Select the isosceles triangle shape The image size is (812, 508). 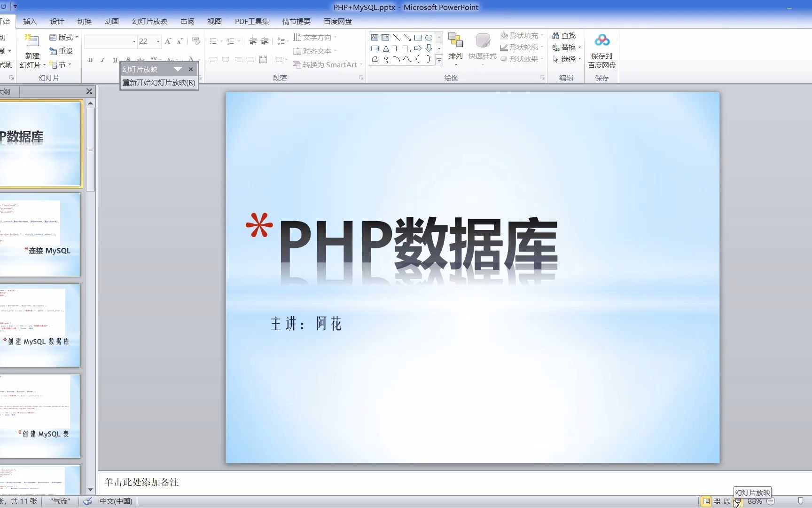(x=385, y=48)
